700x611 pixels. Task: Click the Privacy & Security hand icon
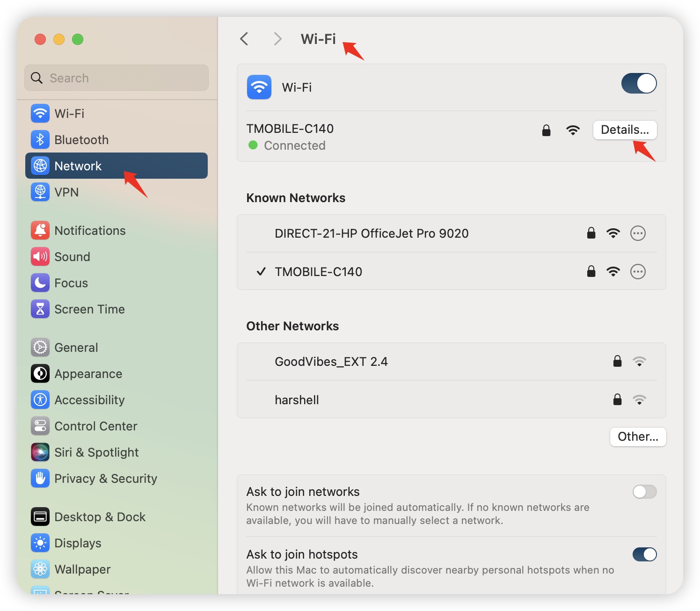40,478
